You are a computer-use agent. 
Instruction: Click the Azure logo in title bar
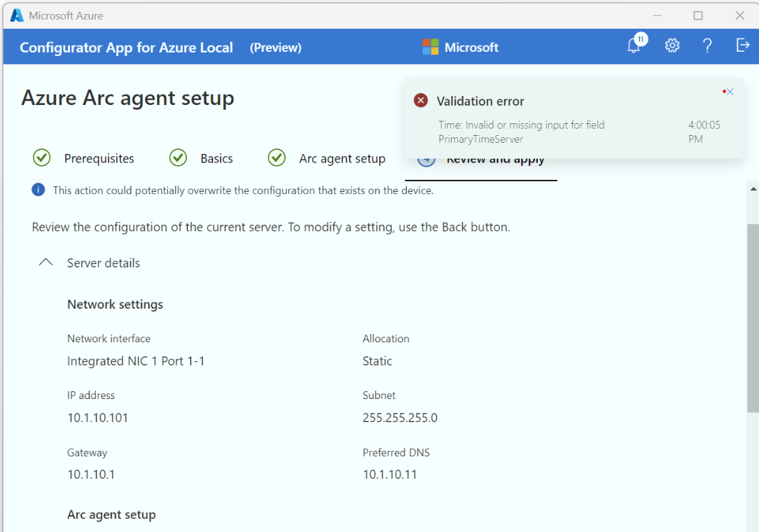point(17,15)
